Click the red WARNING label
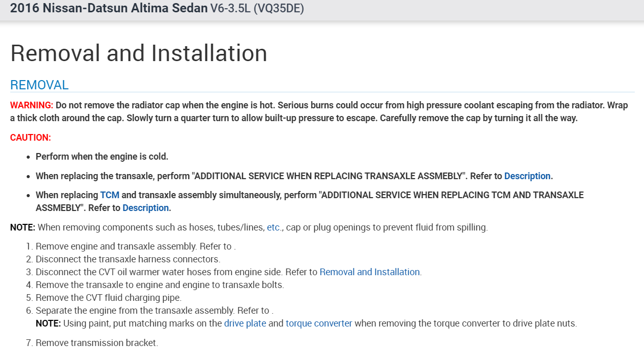 (x=31, y=105)
